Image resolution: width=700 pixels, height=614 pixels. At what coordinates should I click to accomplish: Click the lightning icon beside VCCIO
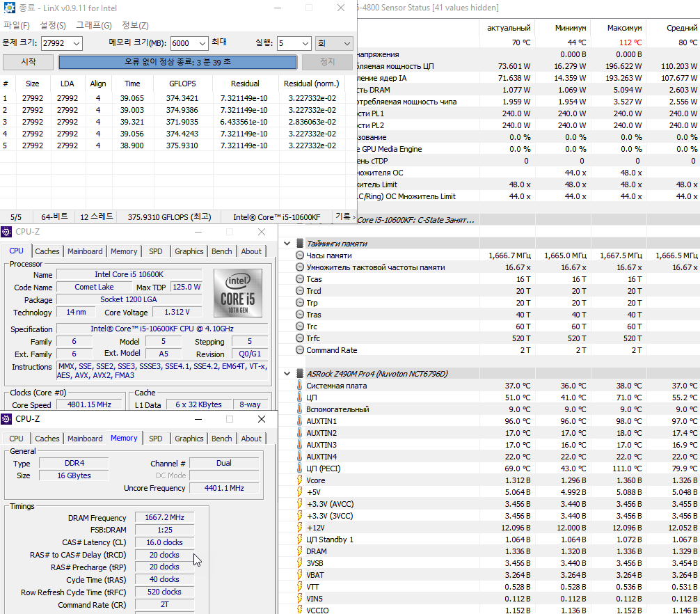[300, 610]
